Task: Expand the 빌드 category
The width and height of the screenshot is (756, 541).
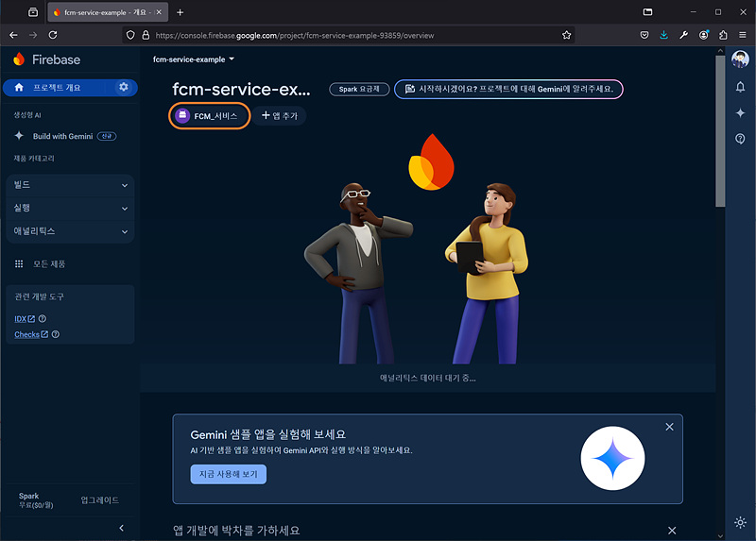Action: (70, 185)
